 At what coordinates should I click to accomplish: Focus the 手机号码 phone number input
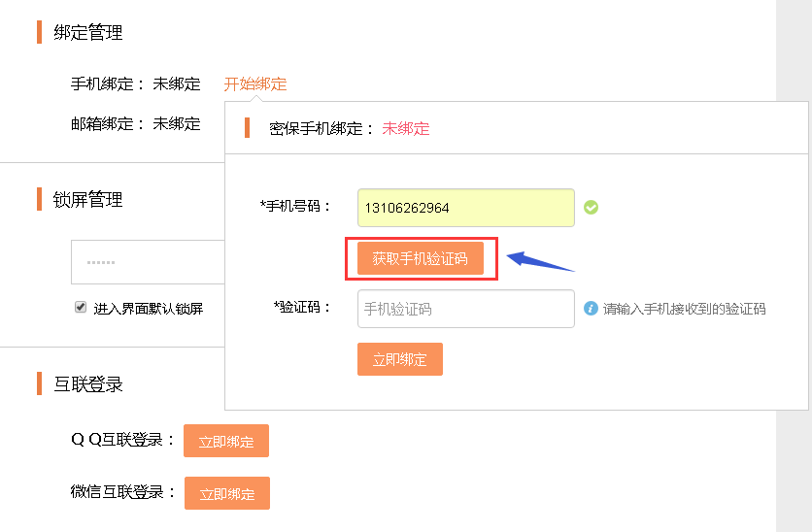pyautogui.click(x=465, y=208)
